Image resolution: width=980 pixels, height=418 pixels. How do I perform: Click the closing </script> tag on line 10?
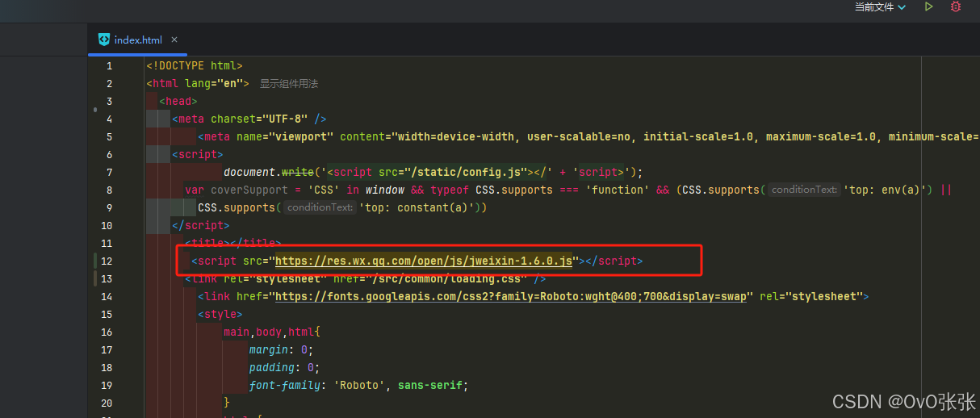pos(201,225)
